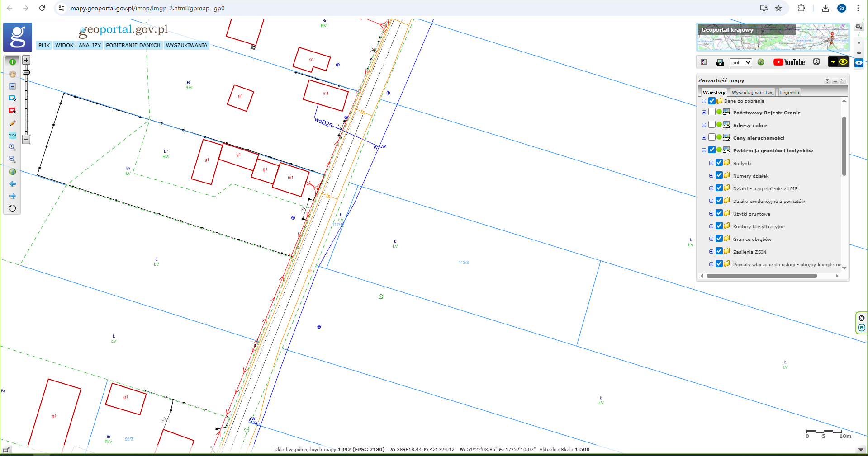The image size is (868, 456).
Task: Open the XYH coordinates tool
Action: 13,135
